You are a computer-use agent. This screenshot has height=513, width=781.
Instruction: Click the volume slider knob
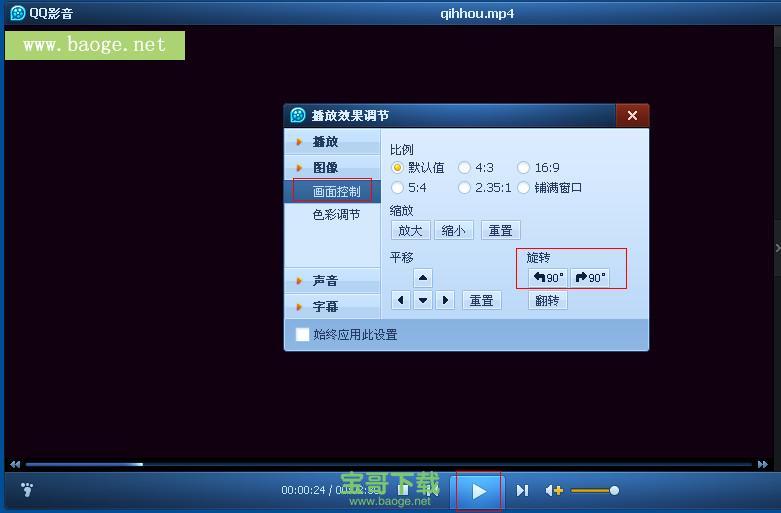pos(614,491)
